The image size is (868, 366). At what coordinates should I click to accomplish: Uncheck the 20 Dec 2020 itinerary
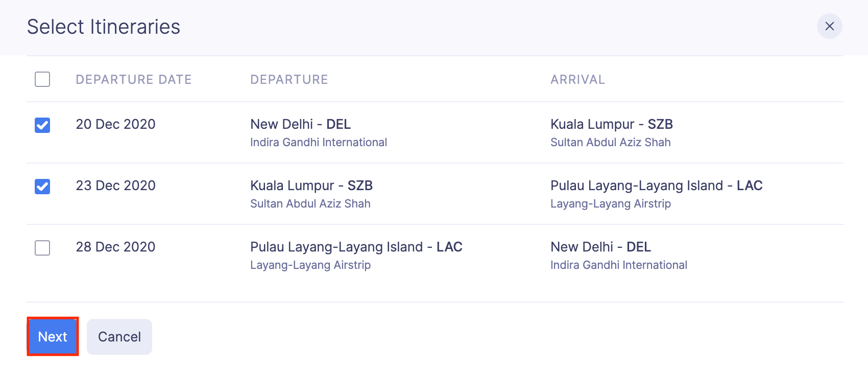(x=42, y=125)
